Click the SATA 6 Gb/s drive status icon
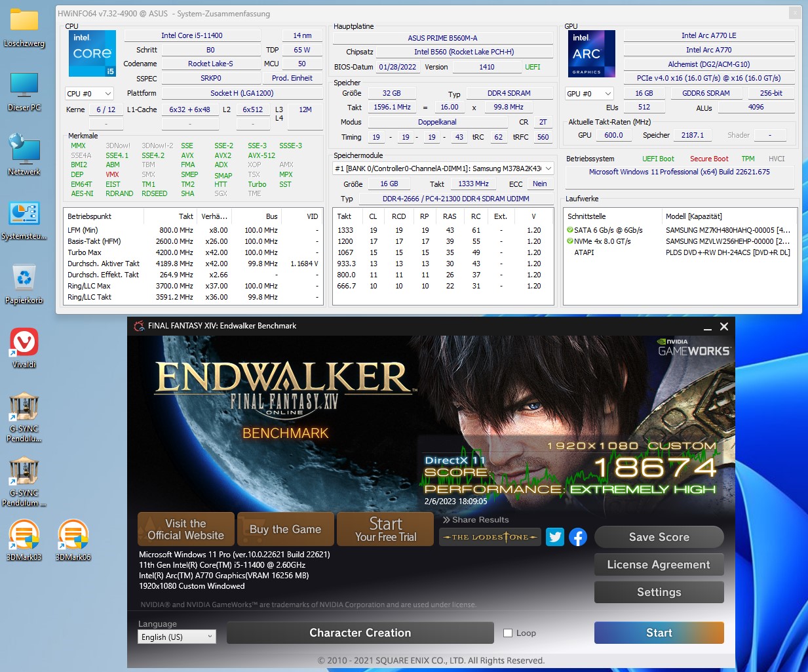This screenshot has height=672, width=808. (x=570, y=230)
